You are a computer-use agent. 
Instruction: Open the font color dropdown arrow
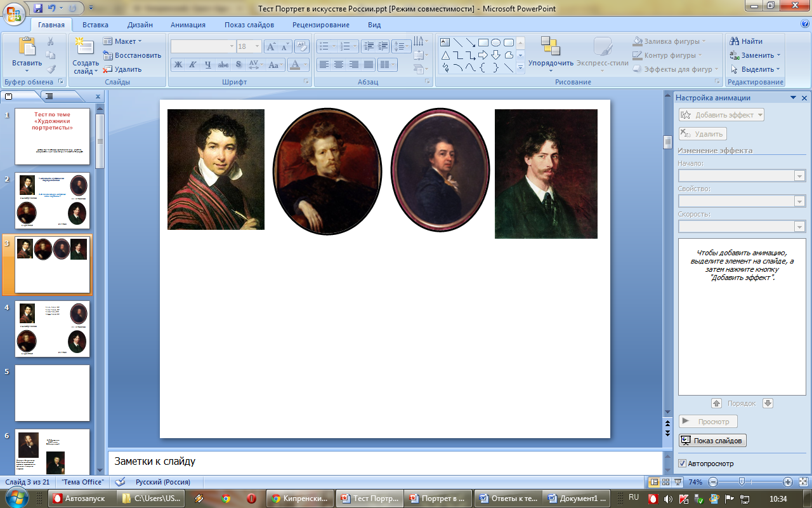coord(305,65)
